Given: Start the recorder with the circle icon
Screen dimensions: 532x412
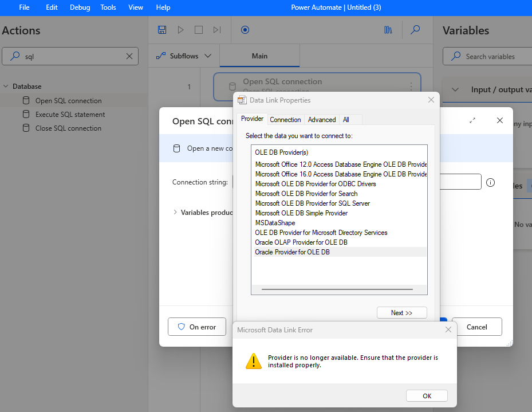Looking at the screenshot, I should point(245,30).
